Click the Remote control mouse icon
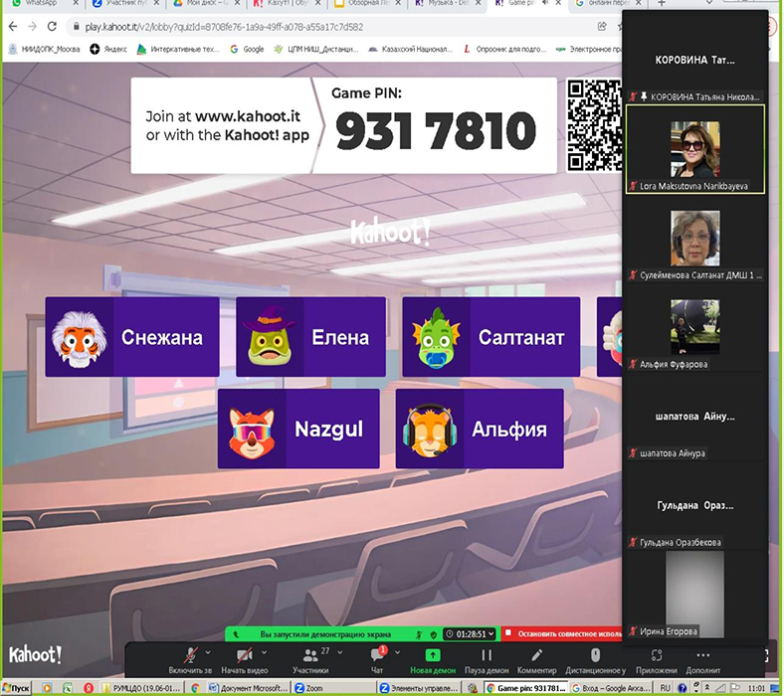This screenshot has width=784, height=696. 595,658
